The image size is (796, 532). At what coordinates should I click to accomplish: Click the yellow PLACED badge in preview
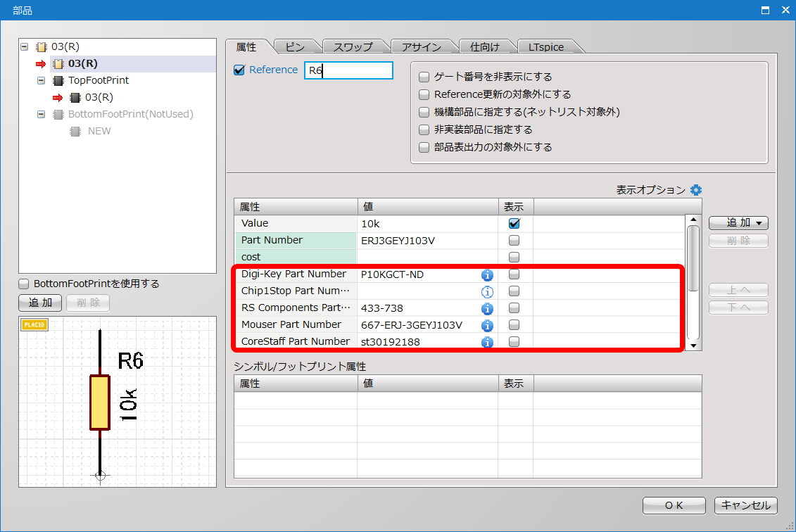point(34,325)
